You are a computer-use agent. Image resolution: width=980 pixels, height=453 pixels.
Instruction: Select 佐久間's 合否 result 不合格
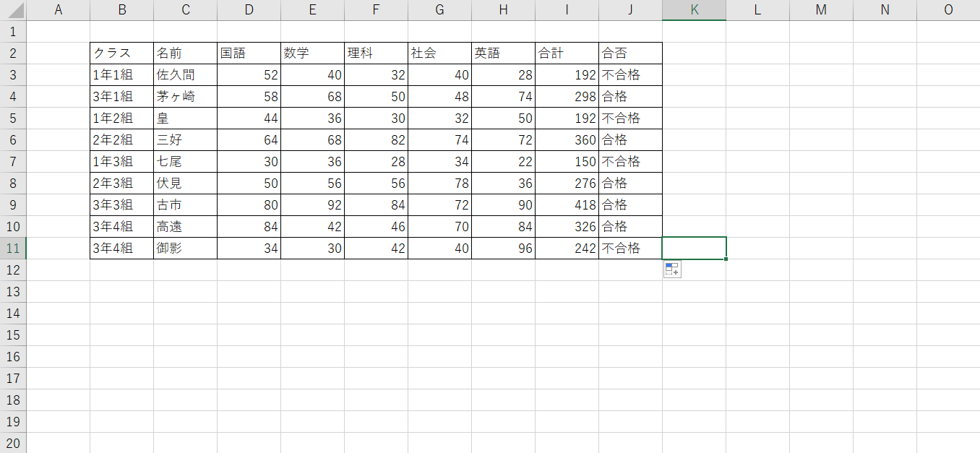631,75
